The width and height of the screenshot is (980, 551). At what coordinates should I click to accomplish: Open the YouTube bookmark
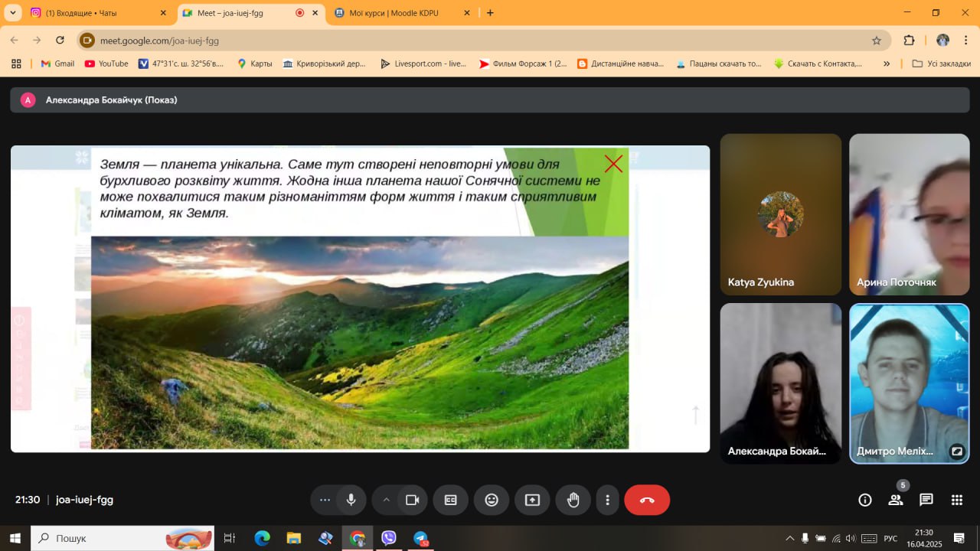tap(106, 64)
